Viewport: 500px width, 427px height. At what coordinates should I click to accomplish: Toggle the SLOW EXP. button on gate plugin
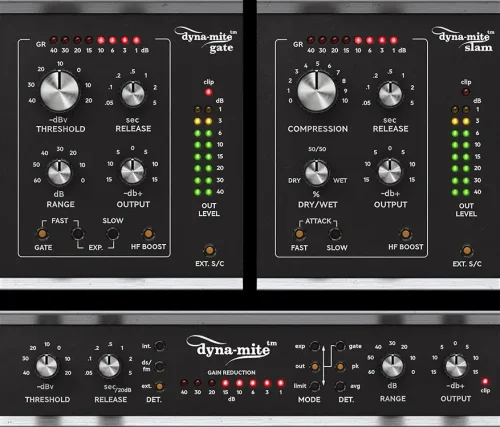click(113, 234)
